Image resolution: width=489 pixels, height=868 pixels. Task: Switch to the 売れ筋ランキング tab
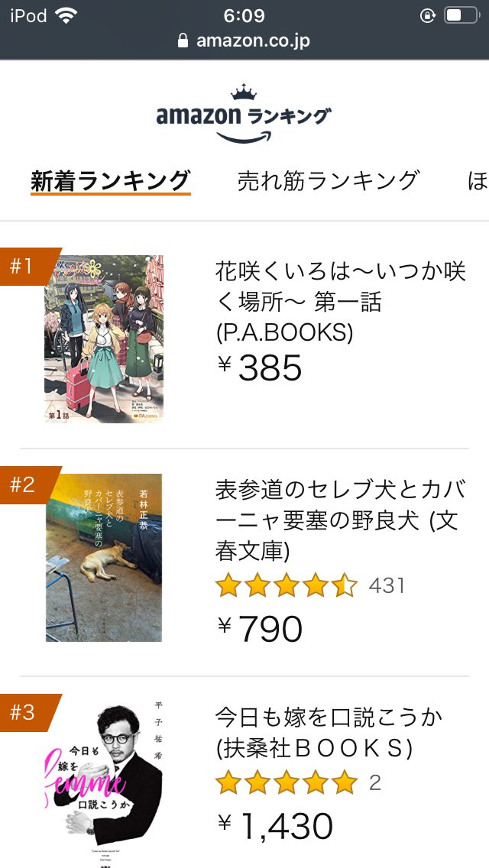coord(329,181)
